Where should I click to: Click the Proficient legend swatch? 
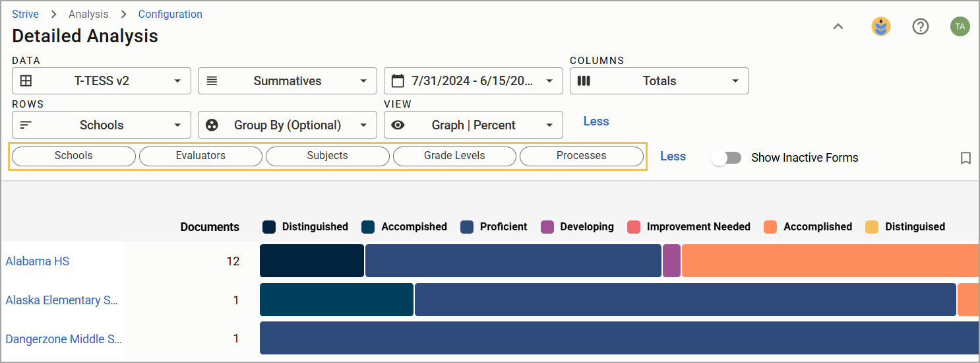click(467, 227)
